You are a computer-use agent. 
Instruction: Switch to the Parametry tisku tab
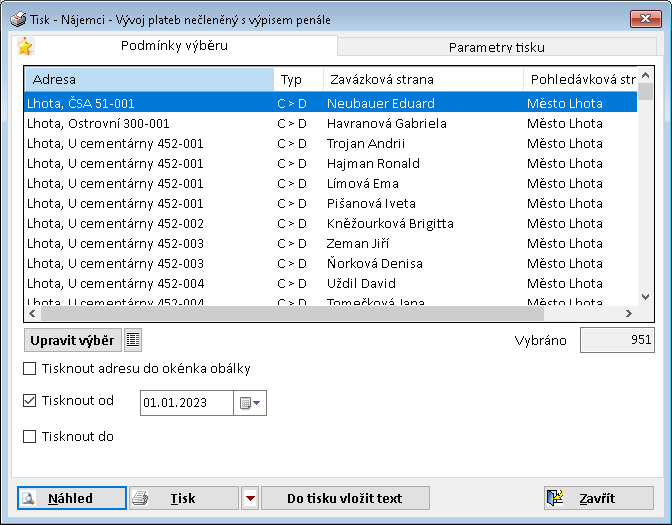[x=496, y=47]
